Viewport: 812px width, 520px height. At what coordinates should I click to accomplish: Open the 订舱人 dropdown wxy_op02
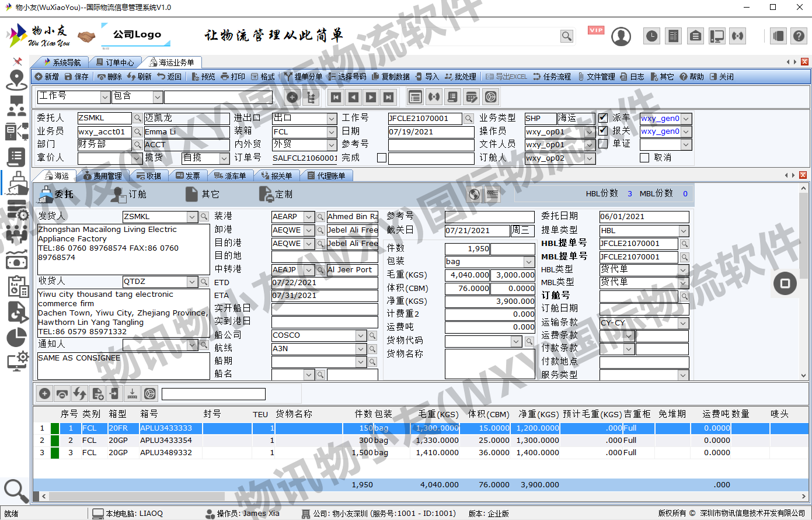(590, 158)
